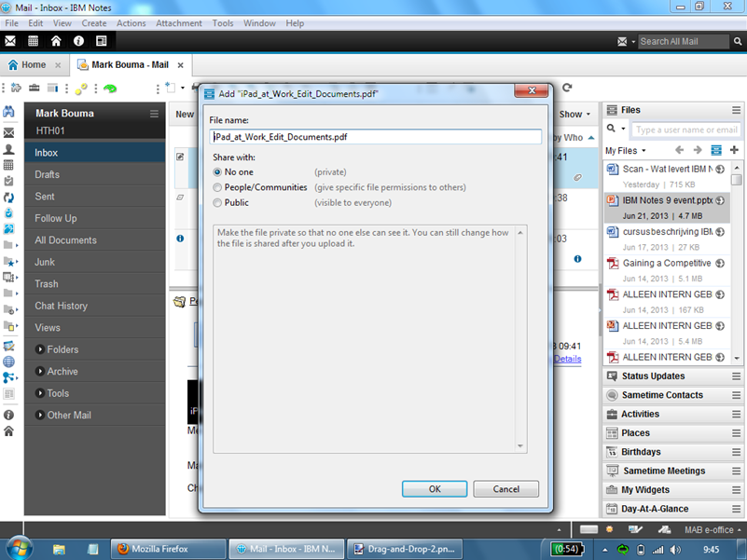Screen dimensions: 747x560
Task: Select Gaining a Competitive file entry
Action: [x=667, y=270]
